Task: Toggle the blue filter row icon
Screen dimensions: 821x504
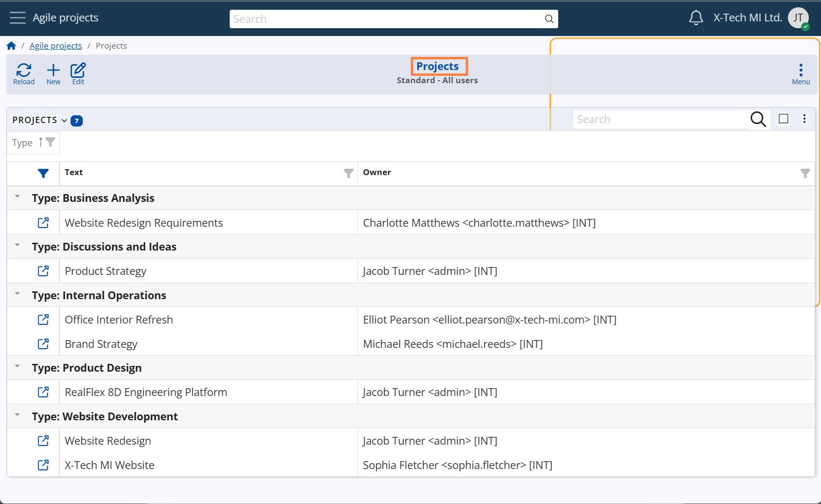Action: point(43,173)
